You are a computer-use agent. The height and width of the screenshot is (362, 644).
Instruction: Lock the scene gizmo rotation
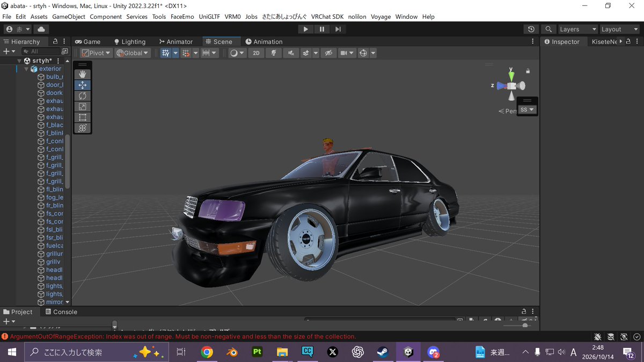tap(528, 71)
